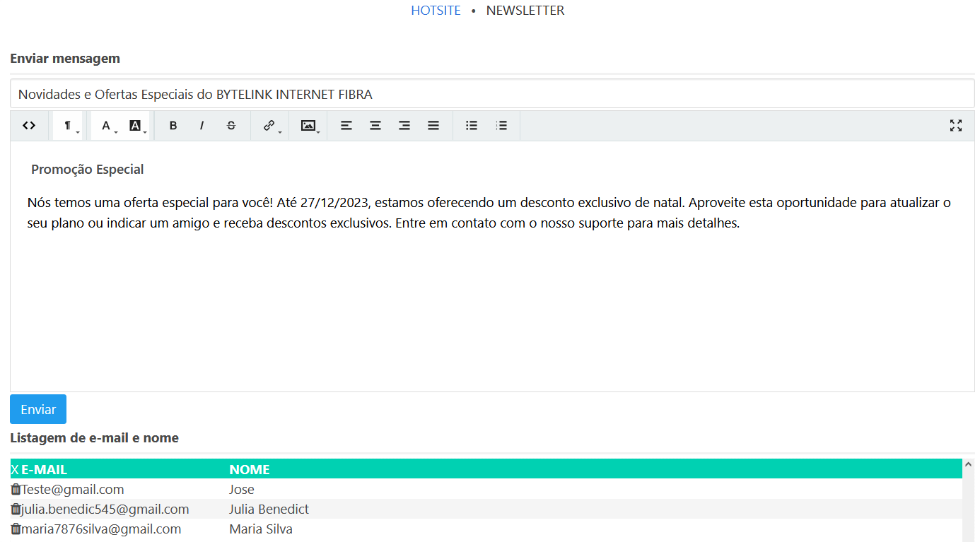The image size is (980, 542).
Task: Open the background color dropdown
Action: 136,126
